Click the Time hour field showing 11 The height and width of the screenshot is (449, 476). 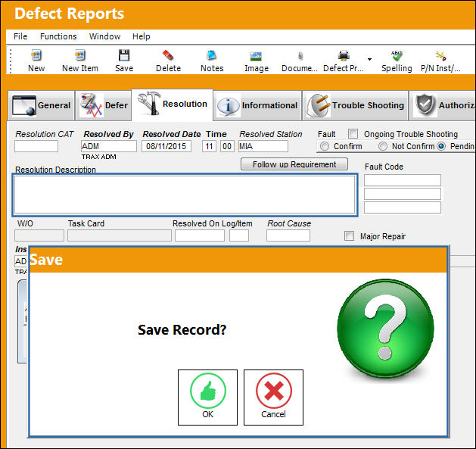(x=209, y=146)
